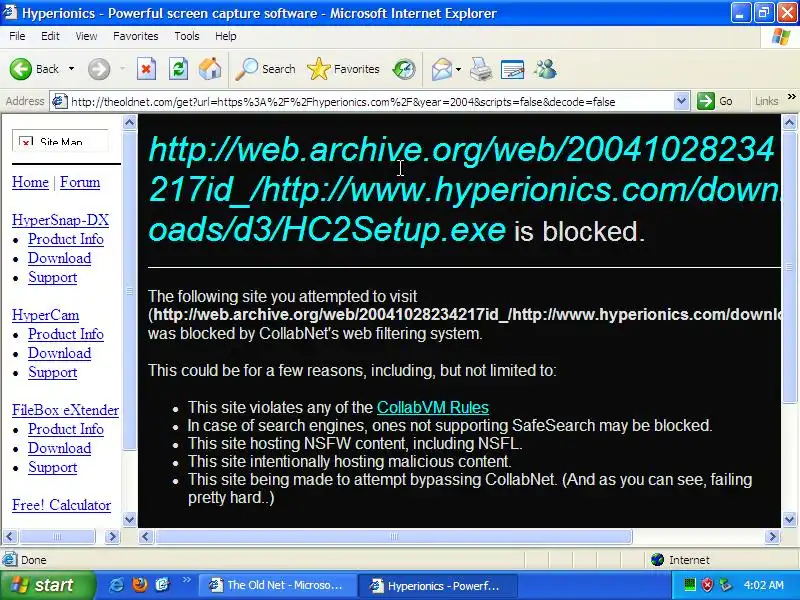Image resolution: width=800 pixels, height=600 pixels.
Task: Expand the Links toolbar chevron
Action: coord(791,96)
